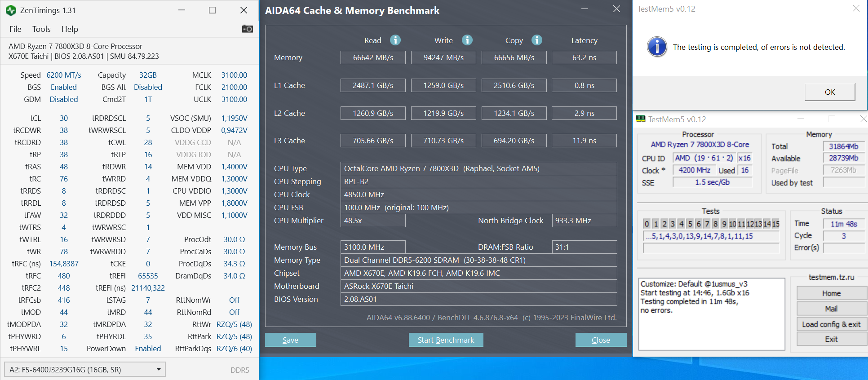The height and width of the screenshot is (380, 868).
Task: Click the "DDR5" label in ZenTimings
Action: click(239, 370)
